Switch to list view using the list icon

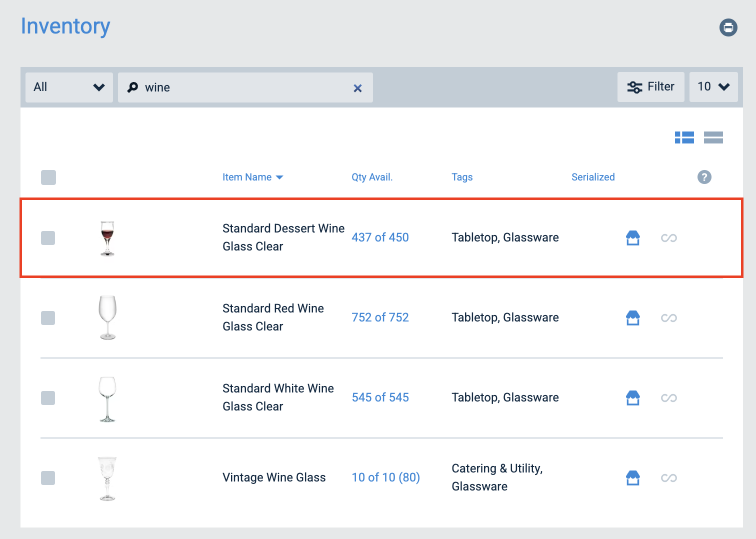(x=713, y=137)
